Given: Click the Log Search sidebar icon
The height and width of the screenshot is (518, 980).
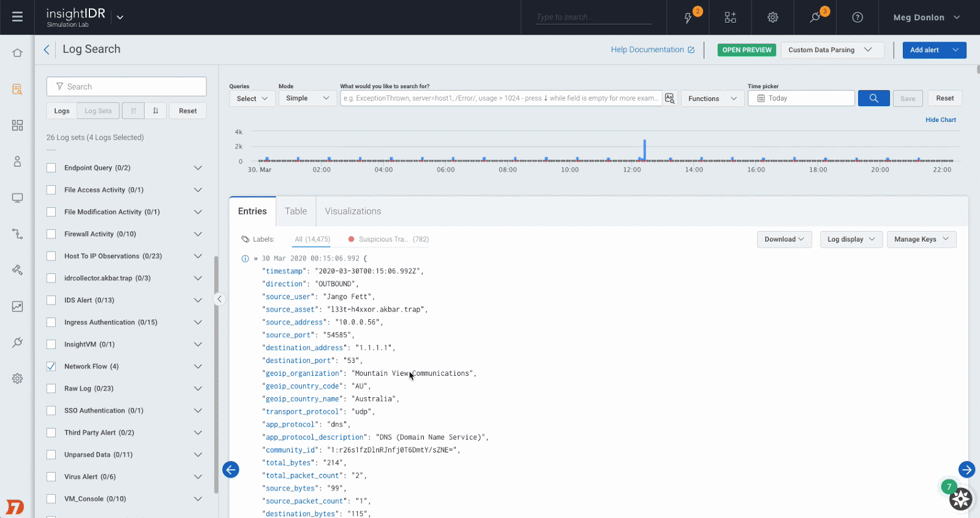Looking at the screenshot, I should pos(17,90).
